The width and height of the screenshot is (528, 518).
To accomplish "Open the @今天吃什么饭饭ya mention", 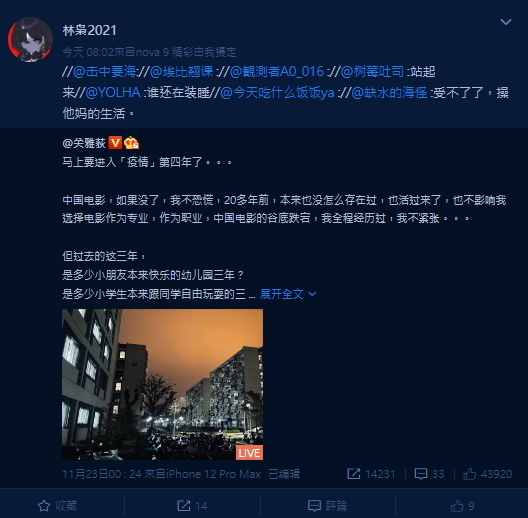I will (x=277, y=93).
